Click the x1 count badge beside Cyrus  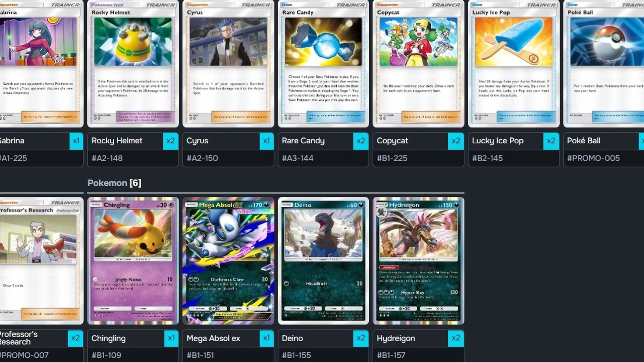click(266, 141)
